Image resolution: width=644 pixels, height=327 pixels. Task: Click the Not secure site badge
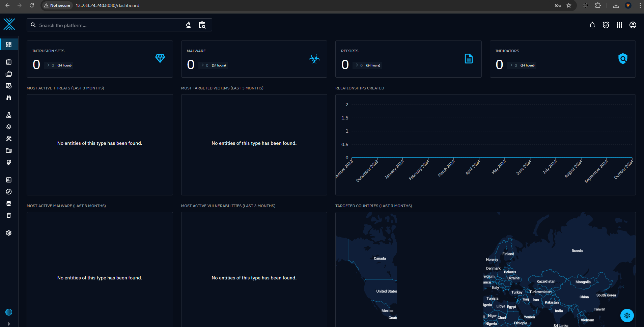(x=57, y=5)
